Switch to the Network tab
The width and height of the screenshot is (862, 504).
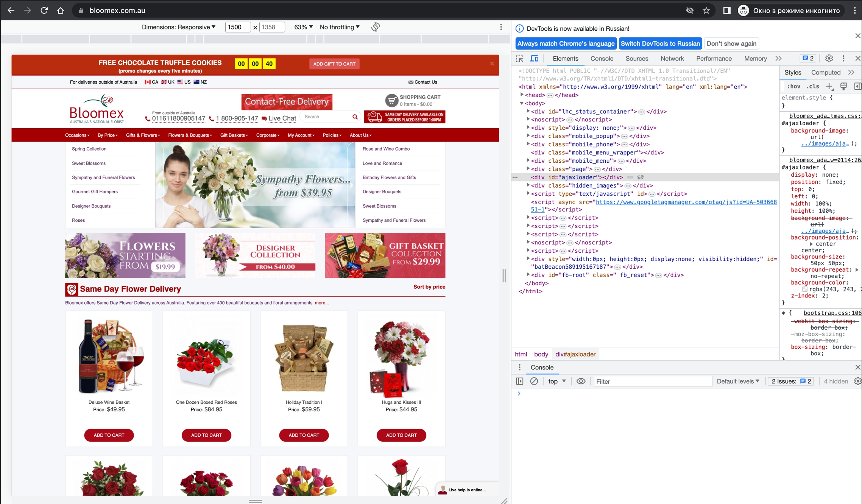(672, 59)
